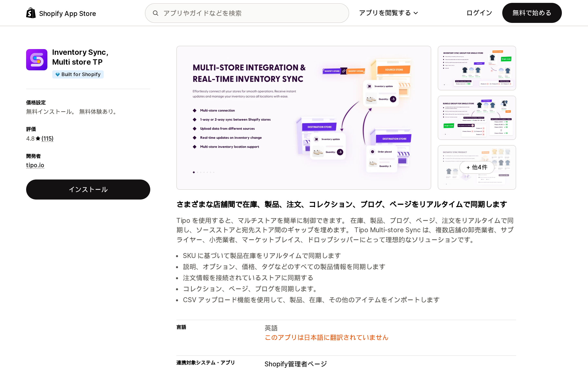Open the ログイン link
Screen dimensions: 588x368
click(479, 13)
